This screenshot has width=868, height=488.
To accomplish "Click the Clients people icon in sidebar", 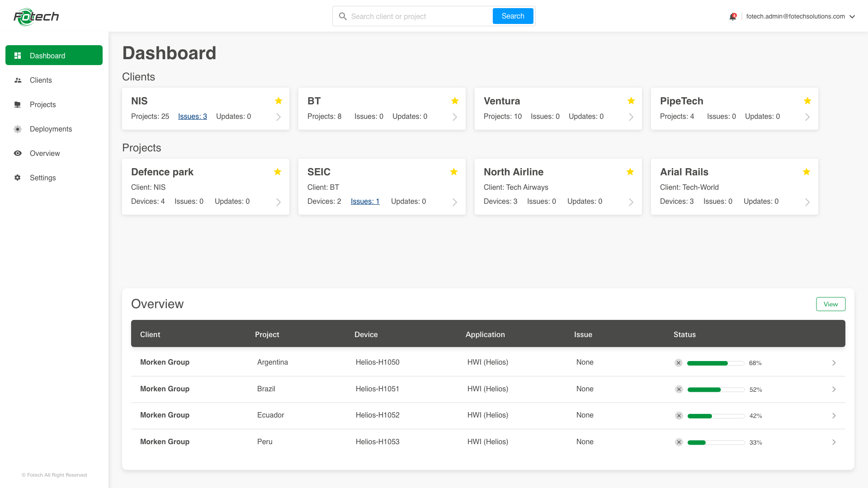I will coord(18,80).
